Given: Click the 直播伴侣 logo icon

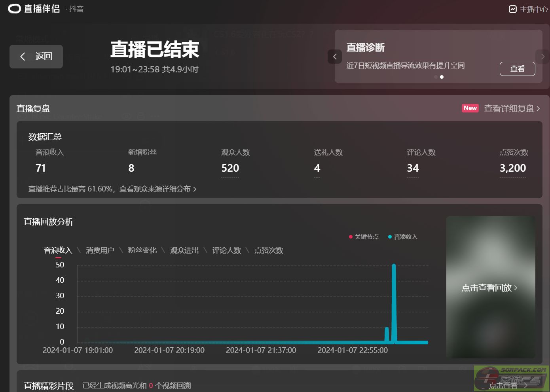Looking at the screenshot, I should tap(14, 9).
